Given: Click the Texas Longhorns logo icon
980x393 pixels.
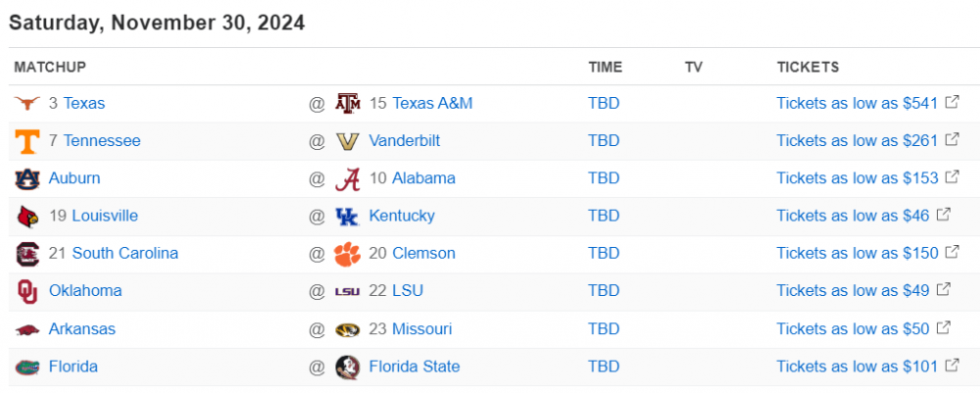Looking at the screenshot, I should click(x=27, y=103).
